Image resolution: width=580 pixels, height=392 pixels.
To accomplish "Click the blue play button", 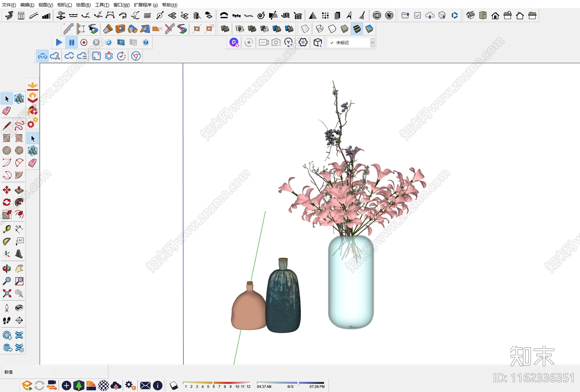I will click(x=59, y=42).
